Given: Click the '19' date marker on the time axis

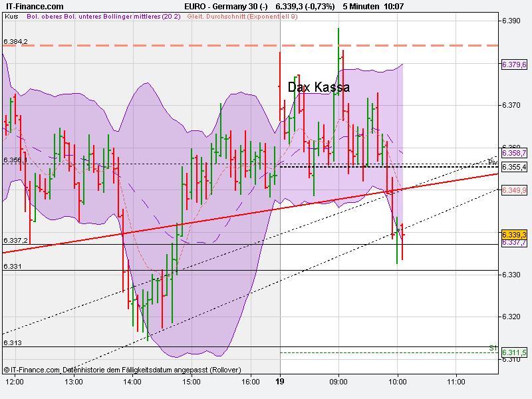Looking at the screenshot, I should pos(281,382).
